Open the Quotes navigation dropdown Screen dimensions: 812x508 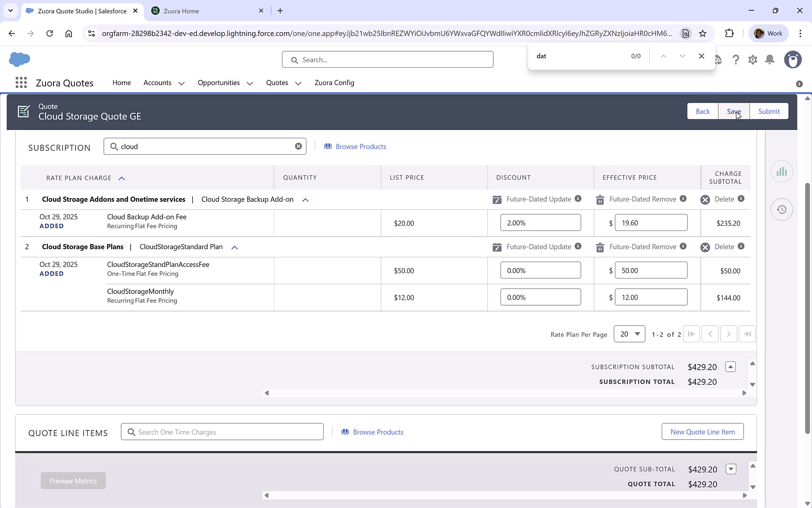pyautogui.click(x=298, y=83)
